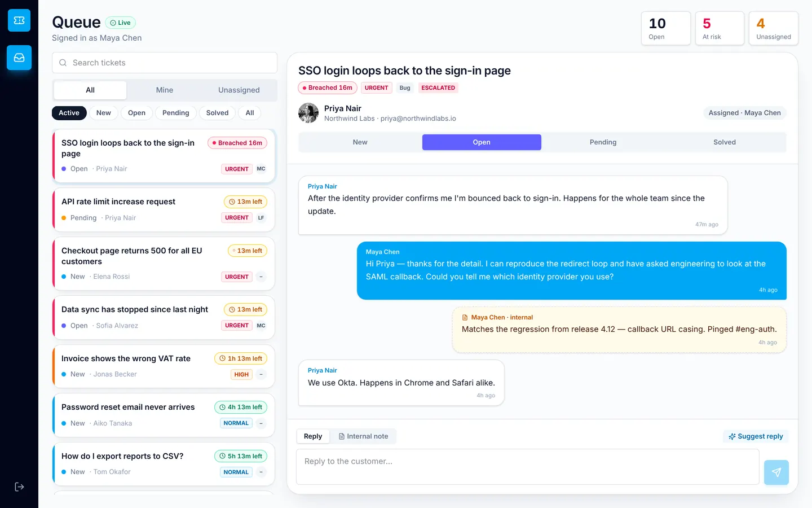Screen dimensions: 812x508
Task: Open API rate limit increase request ticket
Action: [x=164, y=210]
